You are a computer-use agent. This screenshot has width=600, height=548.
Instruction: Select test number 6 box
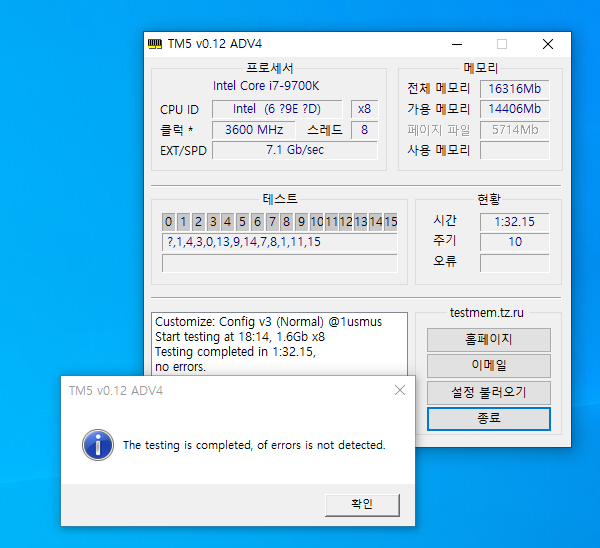(257, 222)
